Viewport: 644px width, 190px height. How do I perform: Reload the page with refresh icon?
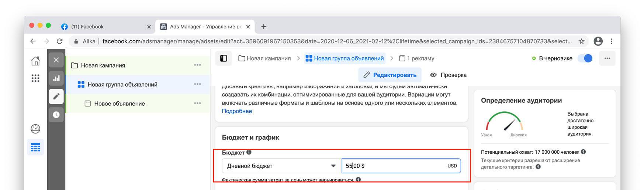tap(59, 41)
